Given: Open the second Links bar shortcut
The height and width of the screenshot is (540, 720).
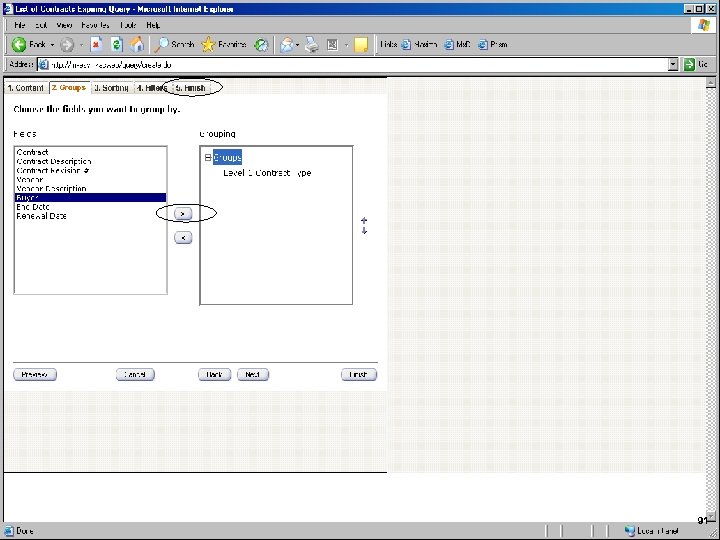Looking at the screenshot, I should click(x=457, y=45).
